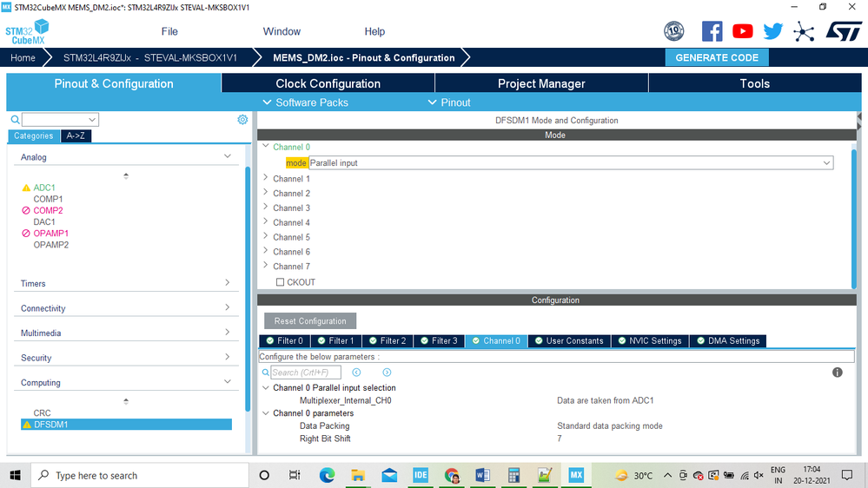
Task: Enable the CKOUT checkbox
Action: 280,282
